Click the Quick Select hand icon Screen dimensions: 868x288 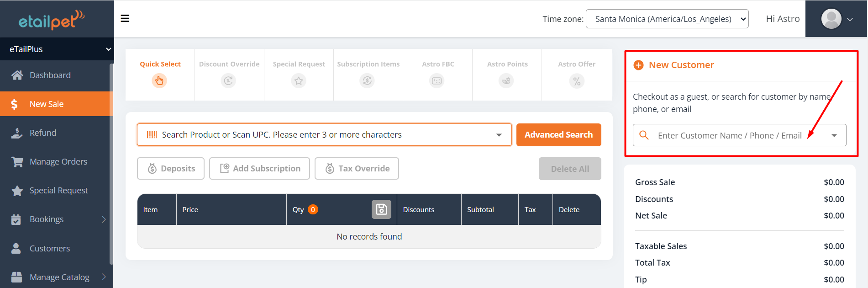(159, 81)
